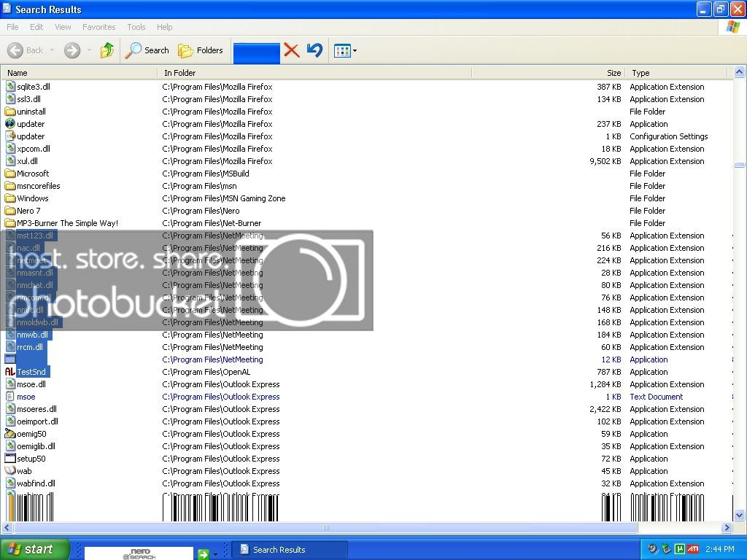Sort by In Folder column header
This screenshot has height=560, width=747.
click(x=314, y=73)
